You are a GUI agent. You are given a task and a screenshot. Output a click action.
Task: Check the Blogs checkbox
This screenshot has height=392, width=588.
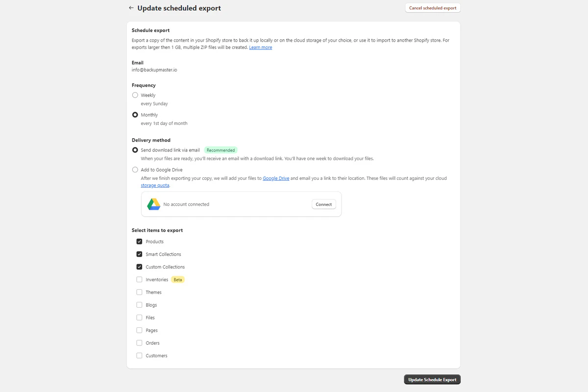click(139, 305)
